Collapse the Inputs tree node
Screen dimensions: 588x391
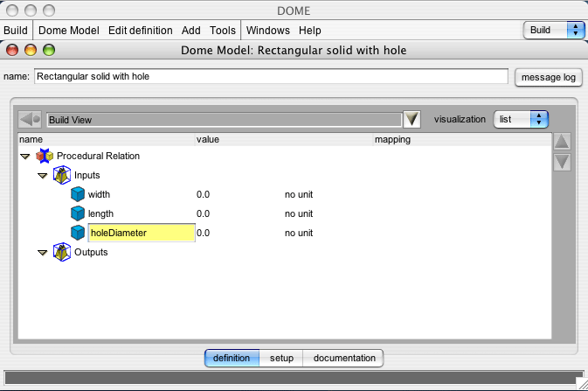coord(43,176)
